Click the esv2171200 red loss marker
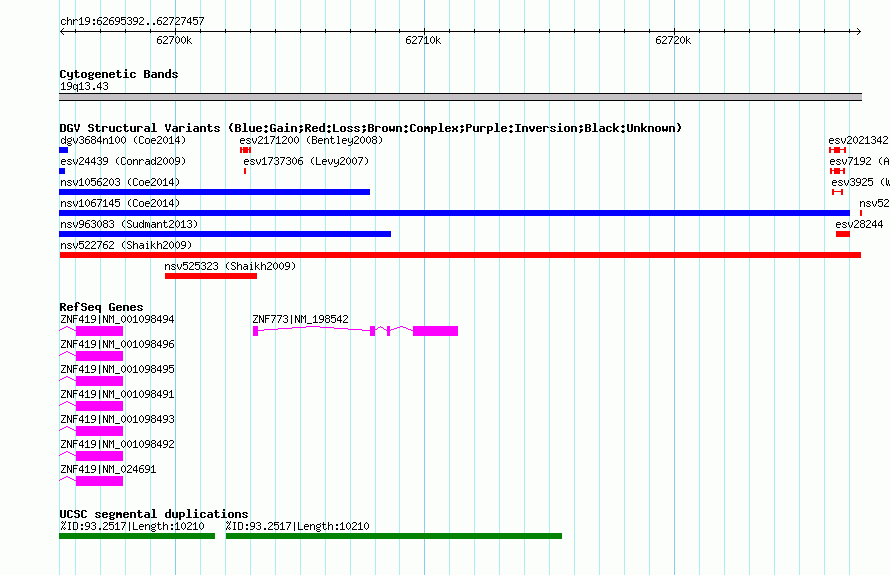The width and height of the screenshot is (890, 575). pyautogui.click(x=245, y=150)
